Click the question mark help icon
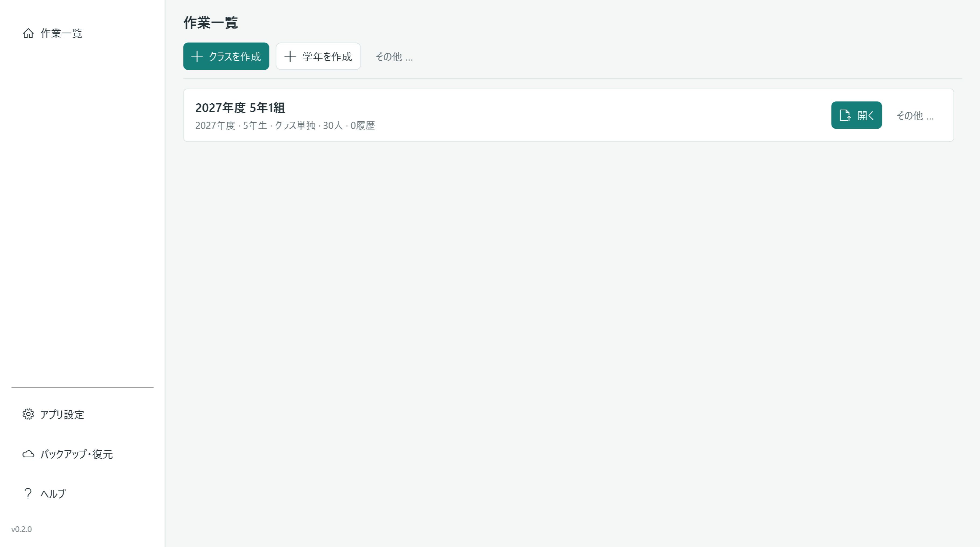 [28, 494]
